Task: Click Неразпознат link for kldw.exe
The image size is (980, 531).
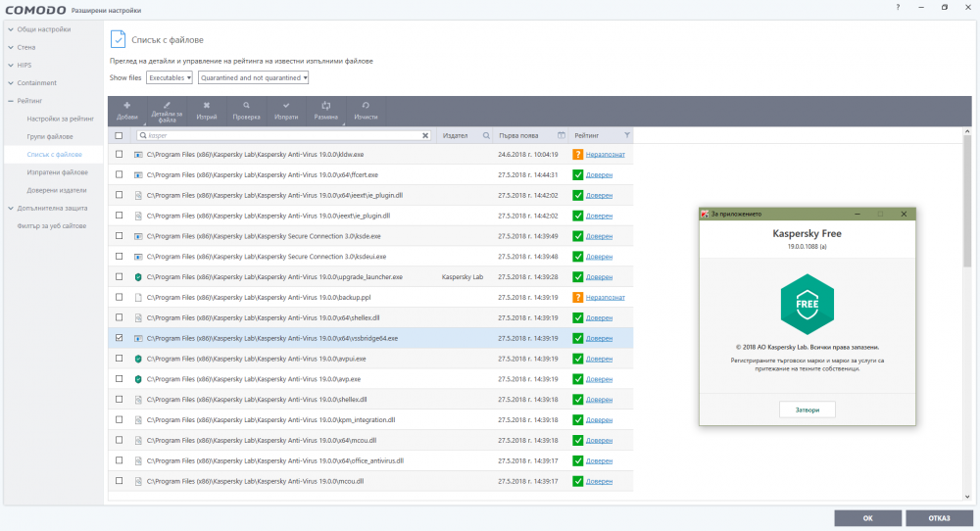Action: [x=605, y=154]
